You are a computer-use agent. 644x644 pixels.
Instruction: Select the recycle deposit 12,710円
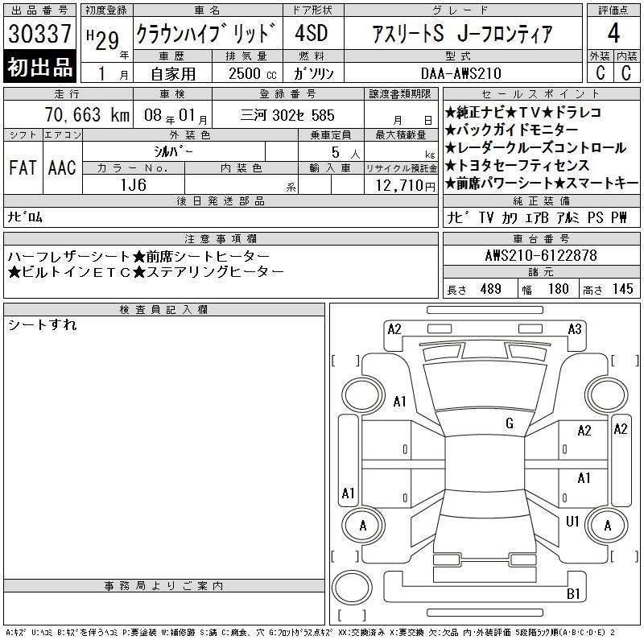[x=405, y=186]
